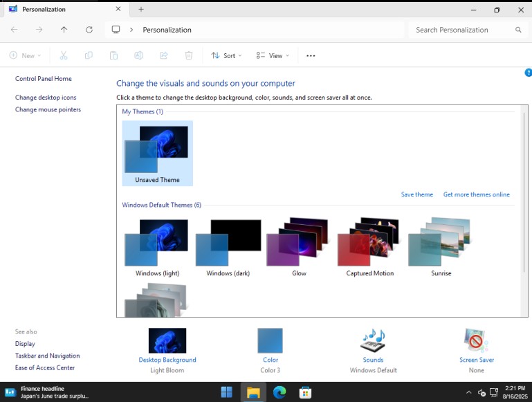Go up one level with up arrow
The height and width of the screenshot is (402, 532).
point(64,30)
